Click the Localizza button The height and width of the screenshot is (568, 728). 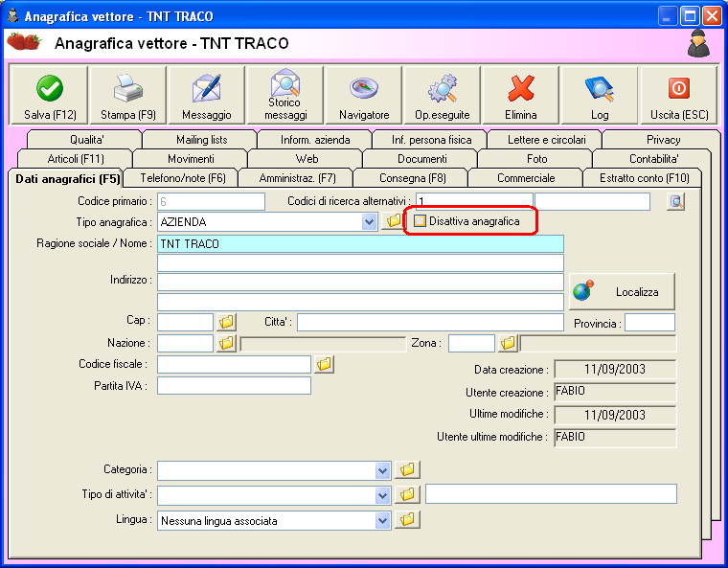(x=622, y=292)
